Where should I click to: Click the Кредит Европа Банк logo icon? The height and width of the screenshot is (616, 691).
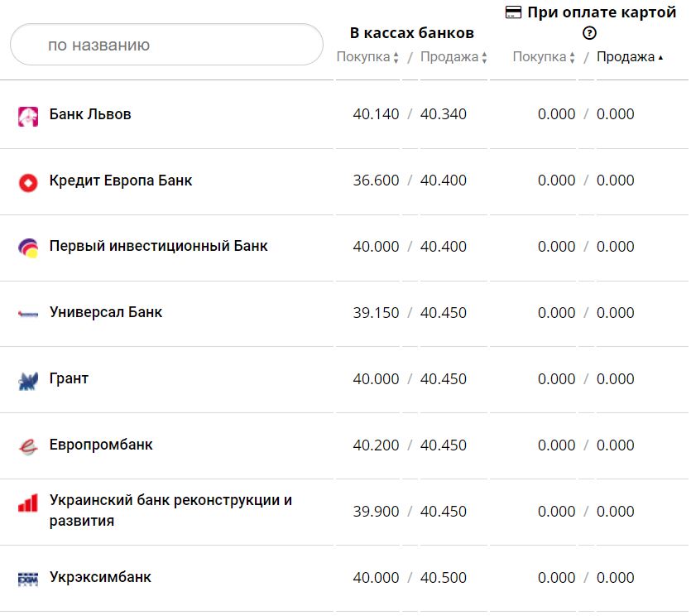[x=28, y=182]
